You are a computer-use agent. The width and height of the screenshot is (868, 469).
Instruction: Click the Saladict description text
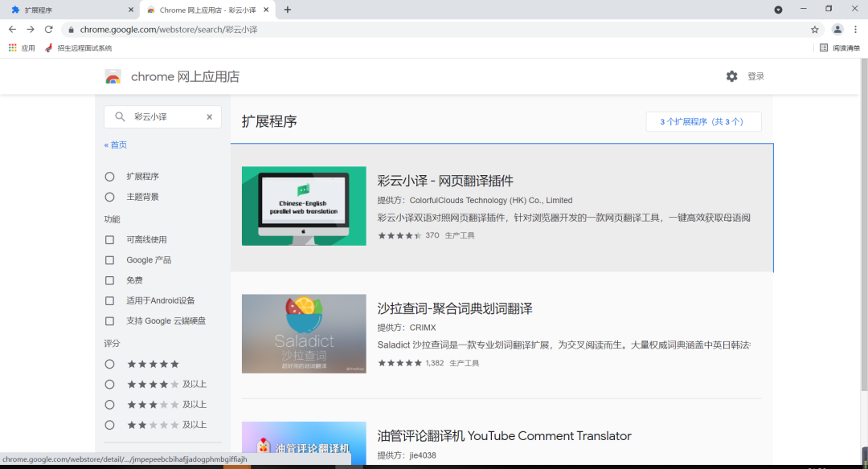pyautogui.click(x=563, y=345)
